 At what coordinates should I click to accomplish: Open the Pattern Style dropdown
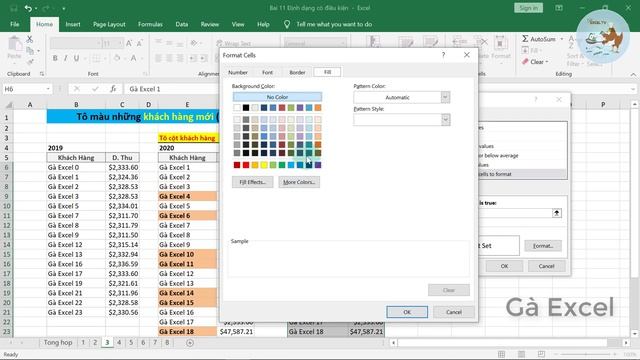coord(445,120)
